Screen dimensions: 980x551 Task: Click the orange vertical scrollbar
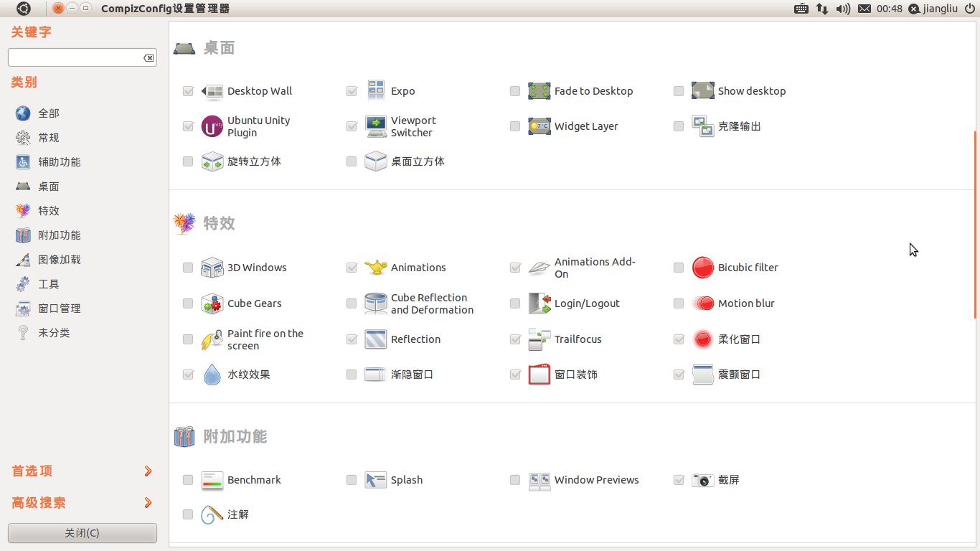click(976, 225)
